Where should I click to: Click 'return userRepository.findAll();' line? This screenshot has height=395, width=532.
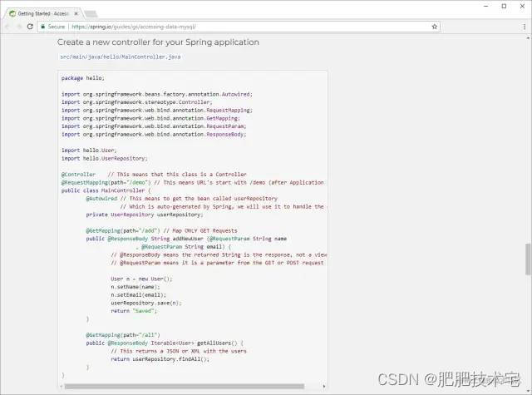[x=160, y=359]
